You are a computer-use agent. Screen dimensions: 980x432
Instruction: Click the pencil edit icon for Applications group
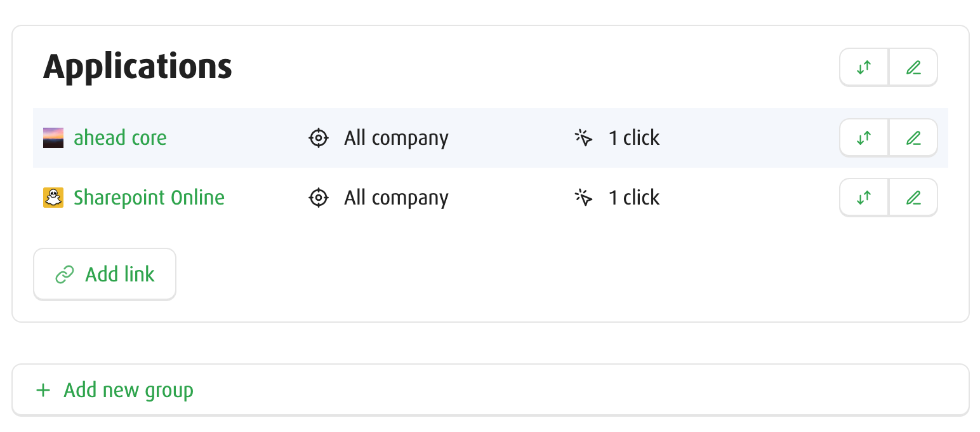pos(913,67)
